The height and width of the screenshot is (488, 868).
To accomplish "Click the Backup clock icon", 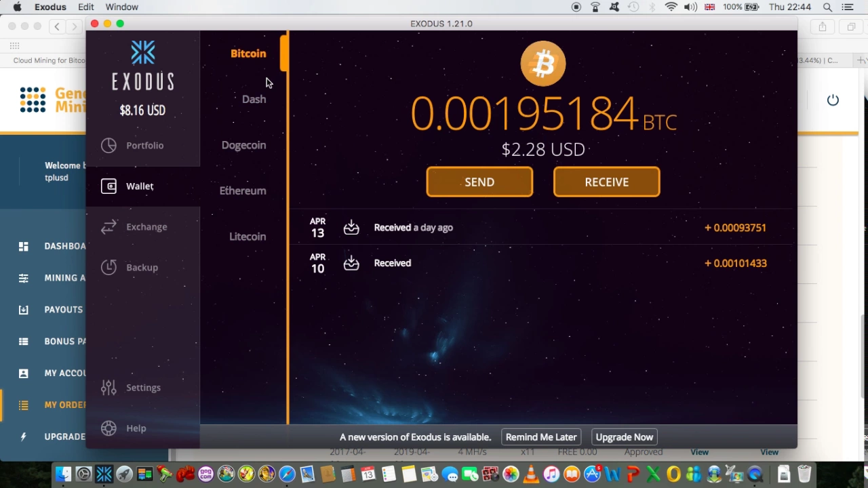I will [x=108, y=267].
